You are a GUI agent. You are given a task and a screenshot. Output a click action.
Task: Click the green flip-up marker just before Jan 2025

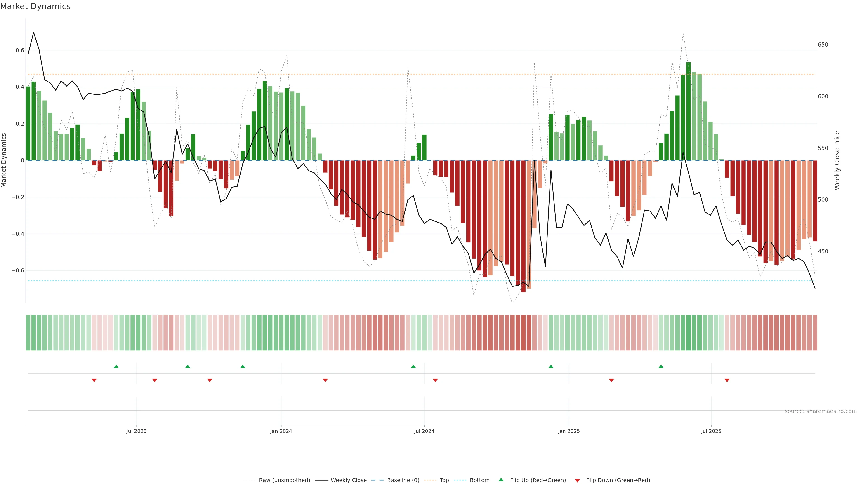point(551,366)
